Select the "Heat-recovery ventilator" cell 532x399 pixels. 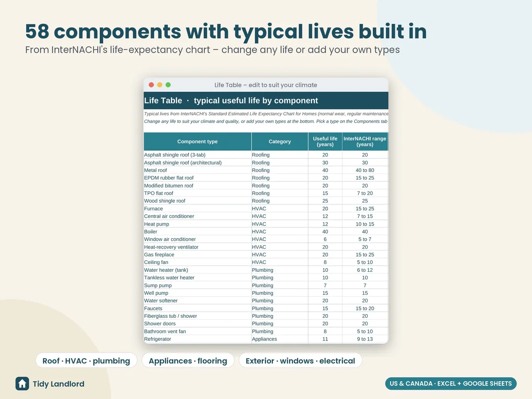pos(198,247)
